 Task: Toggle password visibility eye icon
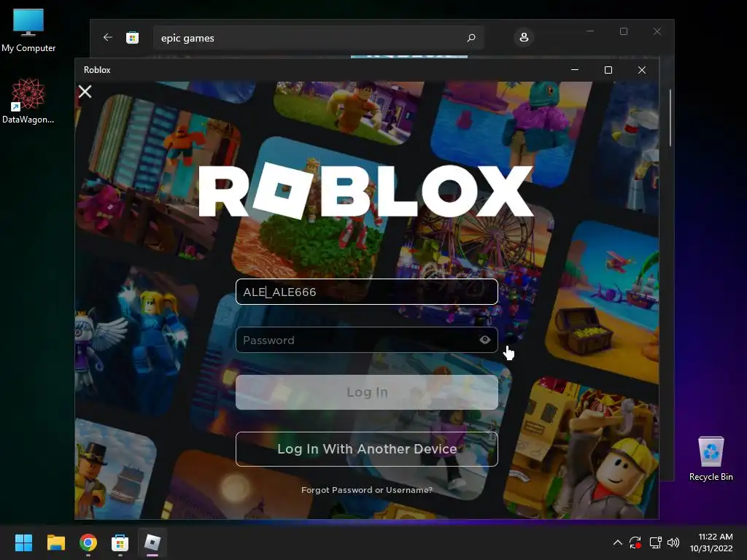pyautogui.click(x=485, y=340)
